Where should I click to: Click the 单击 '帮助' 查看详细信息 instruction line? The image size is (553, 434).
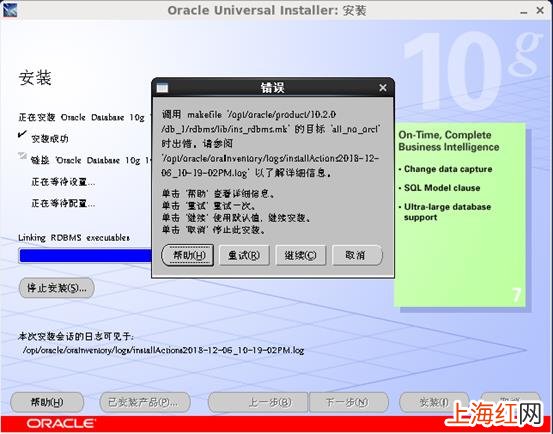click(218, 194)
